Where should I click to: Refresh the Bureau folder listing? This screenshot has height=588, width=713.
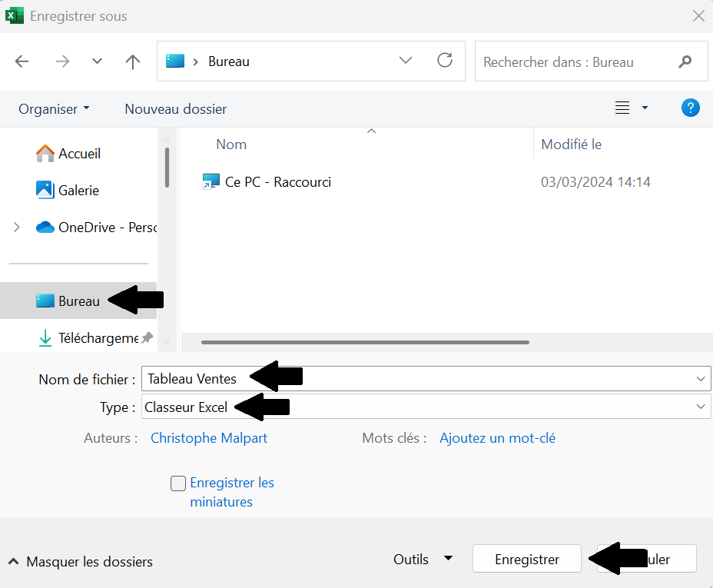pos(445,61)
